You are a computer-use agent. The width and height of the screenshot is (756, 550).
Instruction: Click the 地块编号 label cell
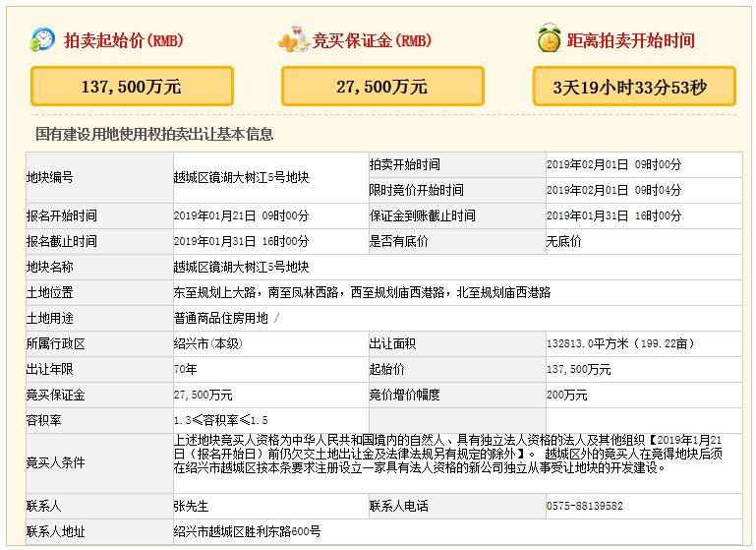[99, 177]
